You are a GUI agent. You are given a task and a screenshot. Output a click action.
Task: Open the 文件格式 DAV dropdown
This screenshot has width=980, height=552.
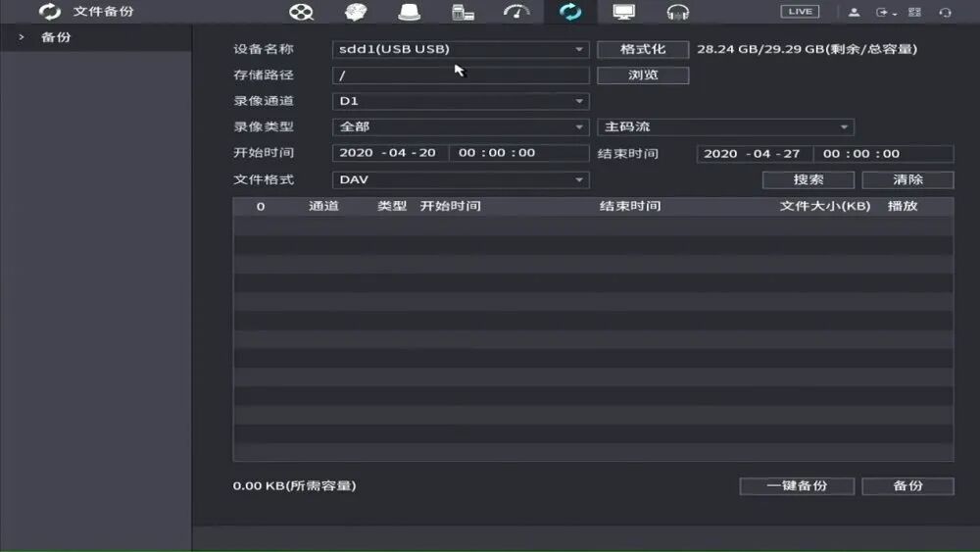(461, 180)
